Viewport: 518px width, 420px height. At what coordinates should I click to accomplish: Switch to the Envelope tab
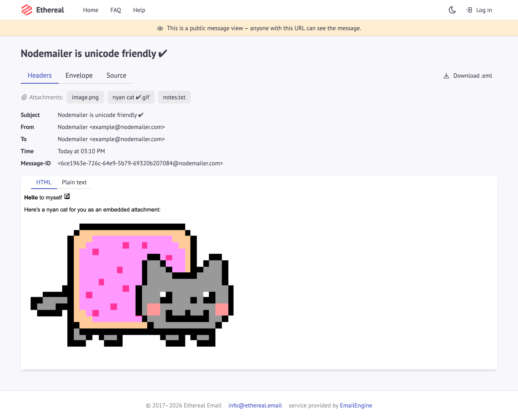click(x=79, y=76)
